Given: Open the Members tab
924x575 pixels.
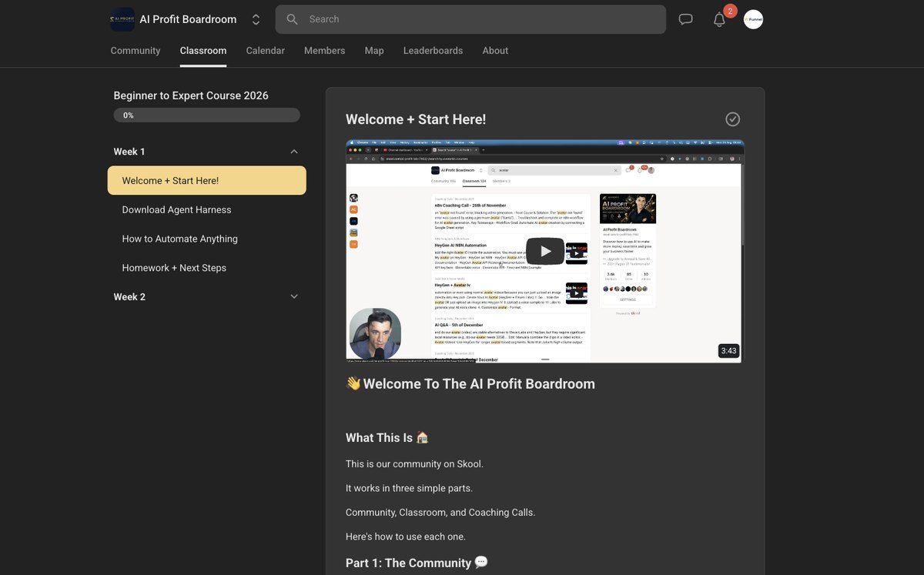Looking at the screenshot, I should pos(325,51).
